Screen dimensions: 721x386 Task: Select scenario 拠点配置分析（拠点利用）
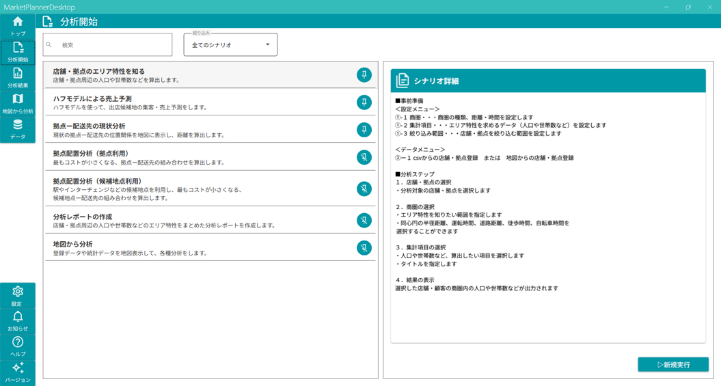[x=211, y=157]
